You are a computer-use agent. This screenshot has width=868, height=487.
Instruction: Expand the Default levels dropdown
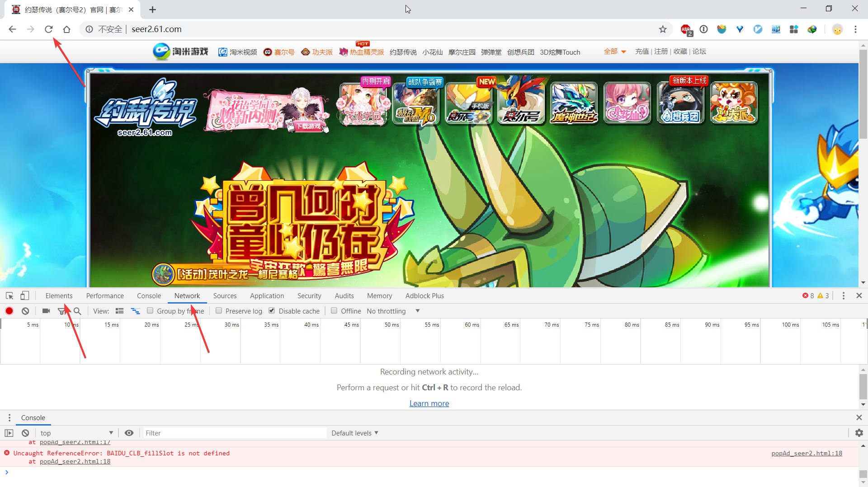(x=354, y=433)
